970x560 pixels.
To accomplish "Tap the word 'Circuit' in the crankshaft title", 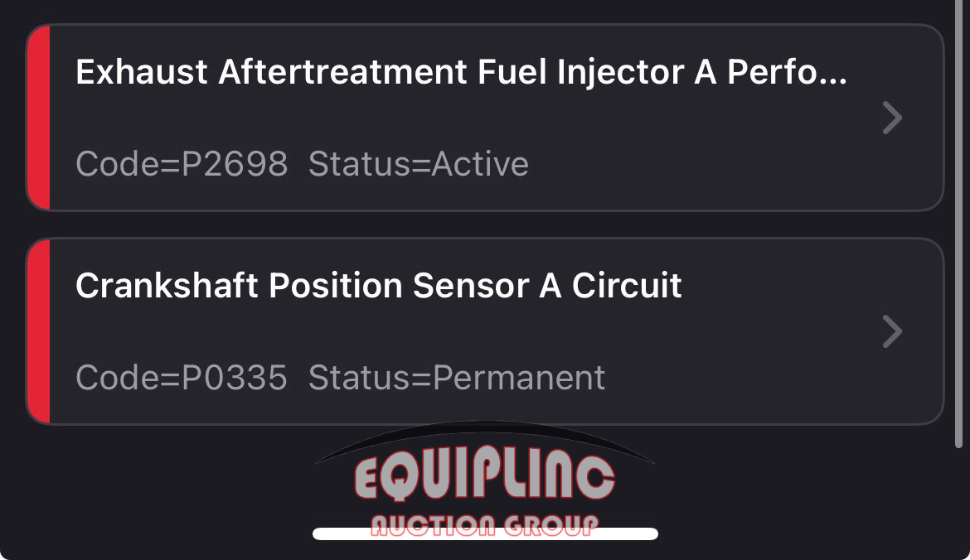I will tap(627, 287).
